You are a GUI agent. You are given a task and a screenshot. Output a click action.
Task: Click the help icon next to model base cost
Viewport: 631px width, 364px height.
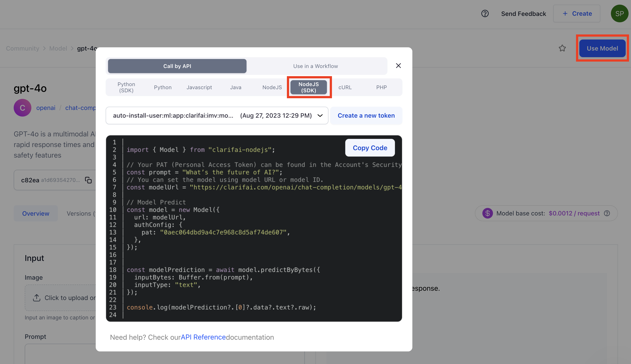[607, 213]
